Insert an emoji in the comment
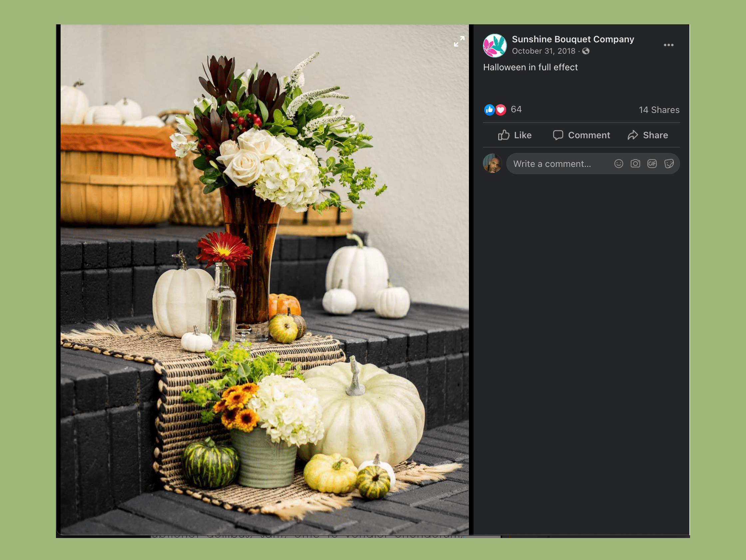746x560 pixels. tap(618, 164)
